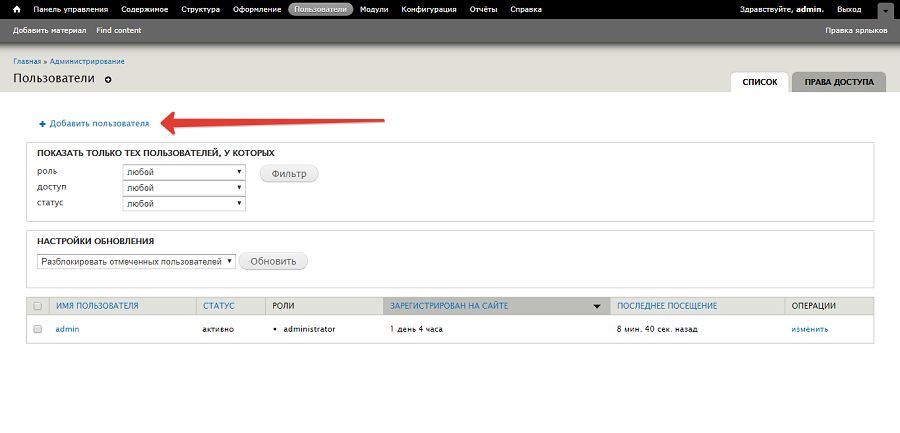Open the доступ filter dropdown
This screenshot has height=433, width=900.
pyautogui.click(x=184, y=188)
